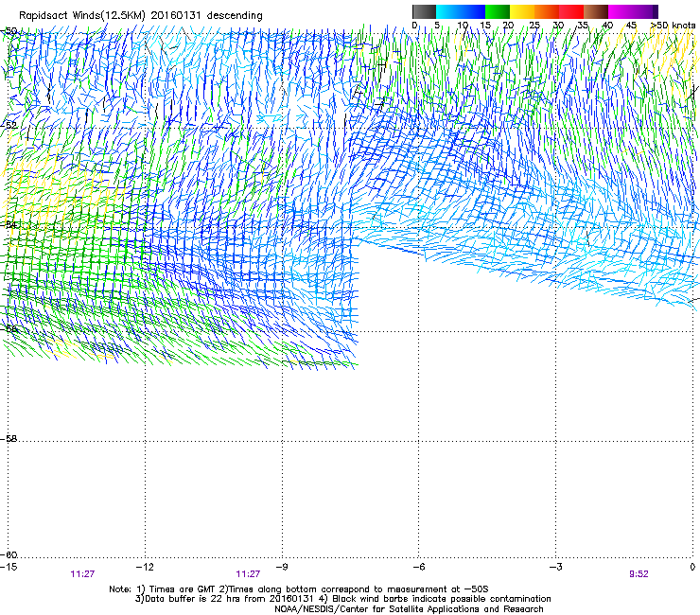
Task: Click the '40' legend scale label
Action: 607,25
